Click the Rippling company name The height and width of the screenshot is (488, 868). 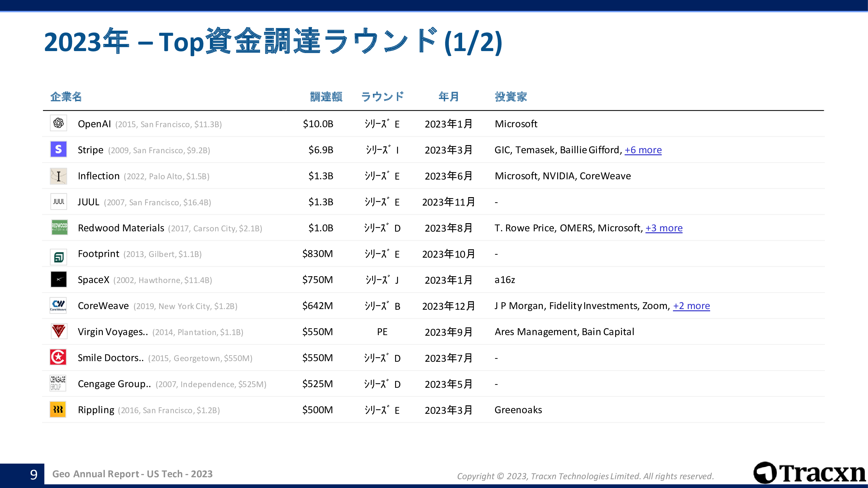(x=96, y=410)
